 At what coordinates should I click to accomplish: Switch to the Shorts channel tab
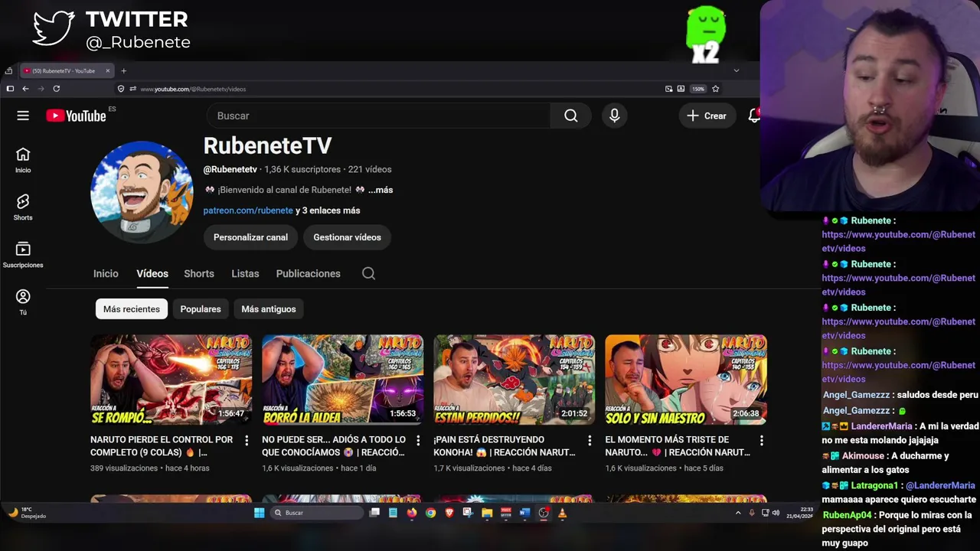199,273
